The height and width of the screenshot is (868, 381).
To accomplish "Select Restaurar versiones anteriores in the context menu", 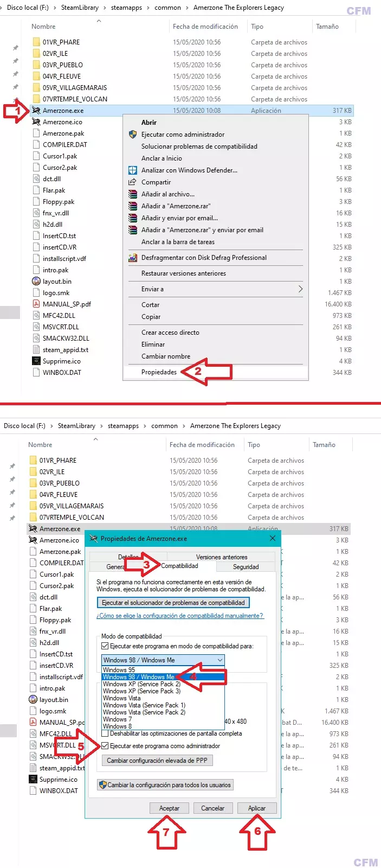I will click(x=216, y=273).
